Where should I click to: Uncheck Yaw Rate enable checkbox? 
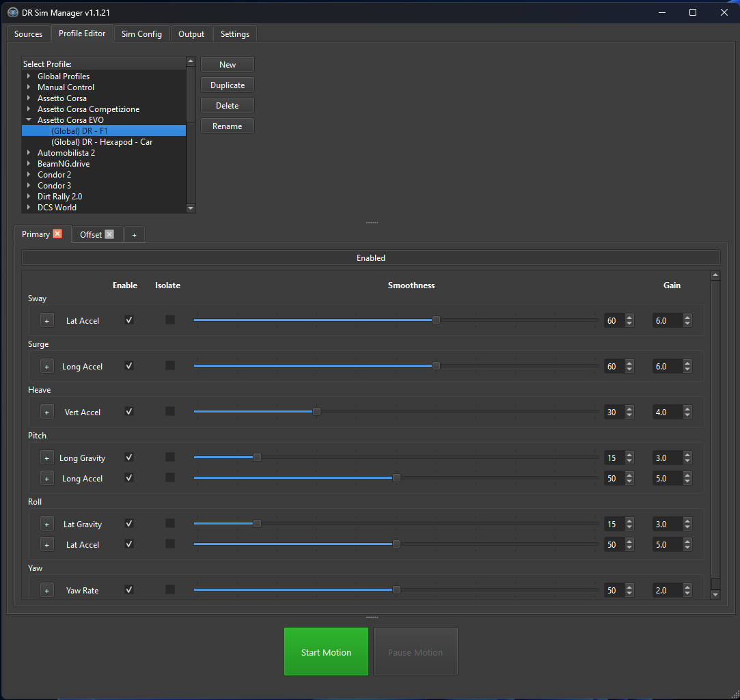(129, 589)
